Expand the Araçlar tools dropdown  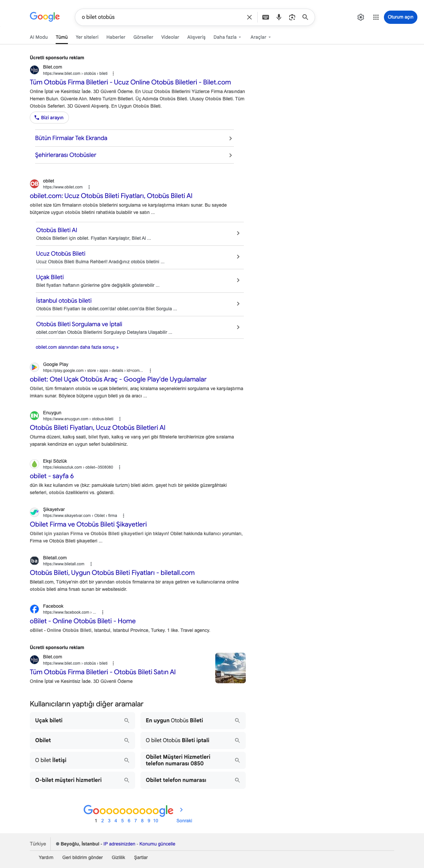point(261,37)
